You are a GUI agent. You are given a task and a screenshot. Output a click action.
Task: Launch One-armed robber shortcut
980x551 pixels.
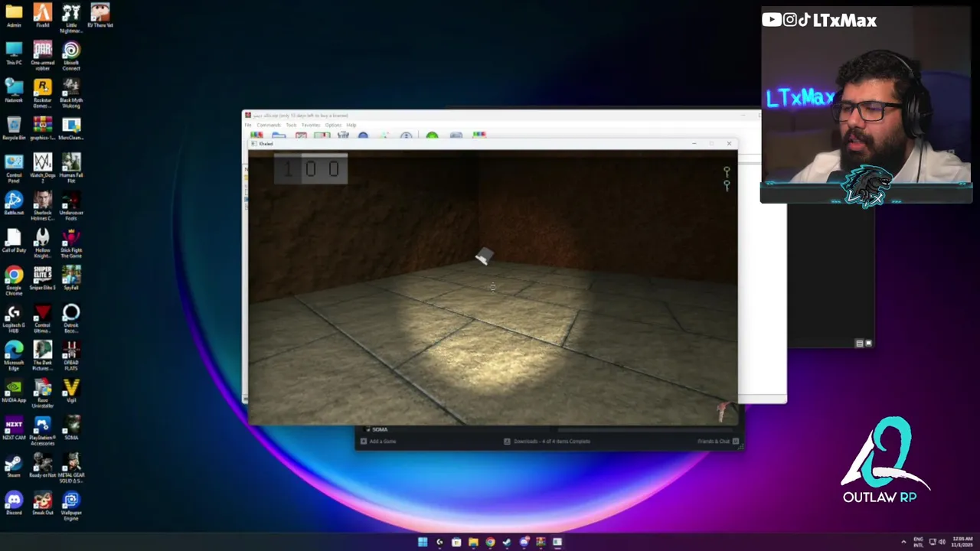tap(43, 56)
